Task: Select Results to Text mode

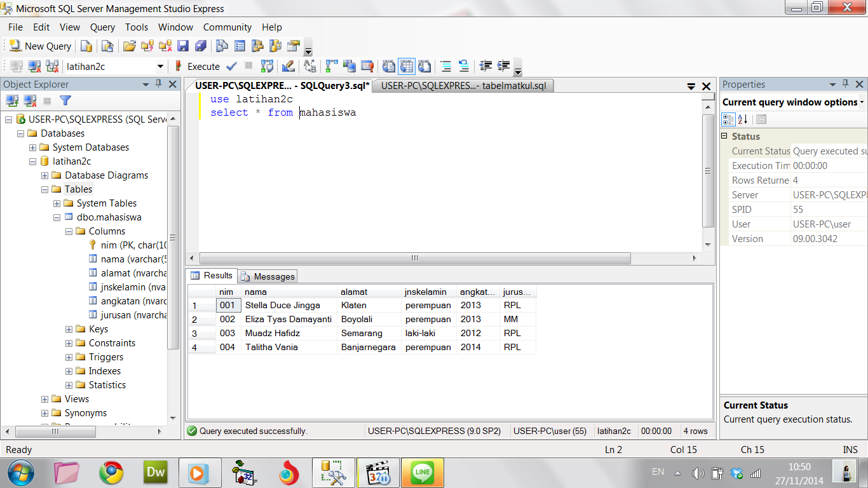Action: pyautogui.click(x=388, y=66)
